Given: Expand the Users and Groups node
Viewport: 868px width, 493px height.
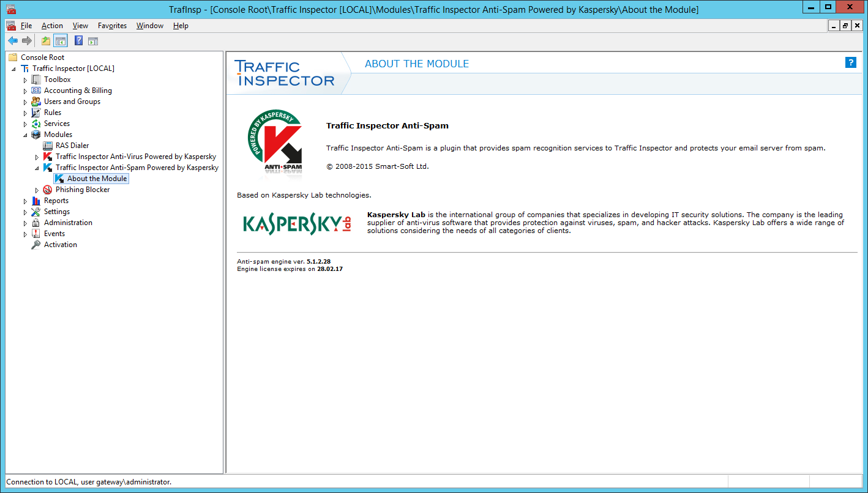Looking at the screenshot, I should pos(25,102).
